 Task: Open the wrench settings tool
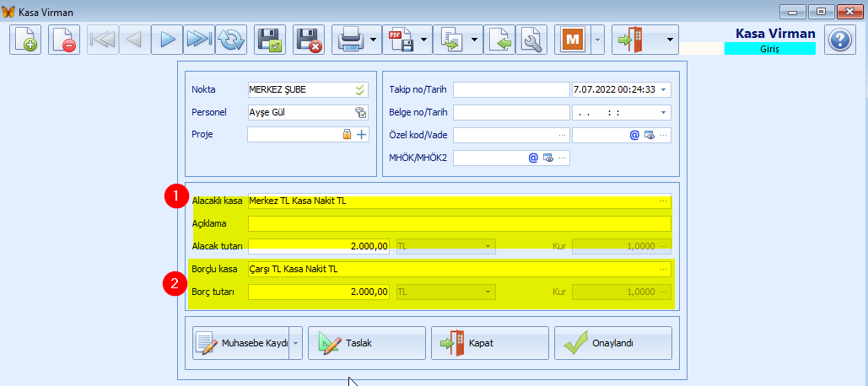[531, 40]
